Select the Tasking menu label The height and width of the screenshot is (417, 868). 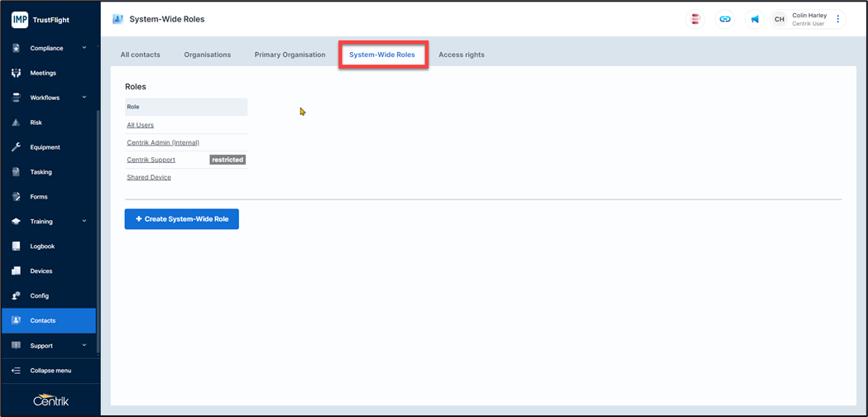(x=41, y=172)
